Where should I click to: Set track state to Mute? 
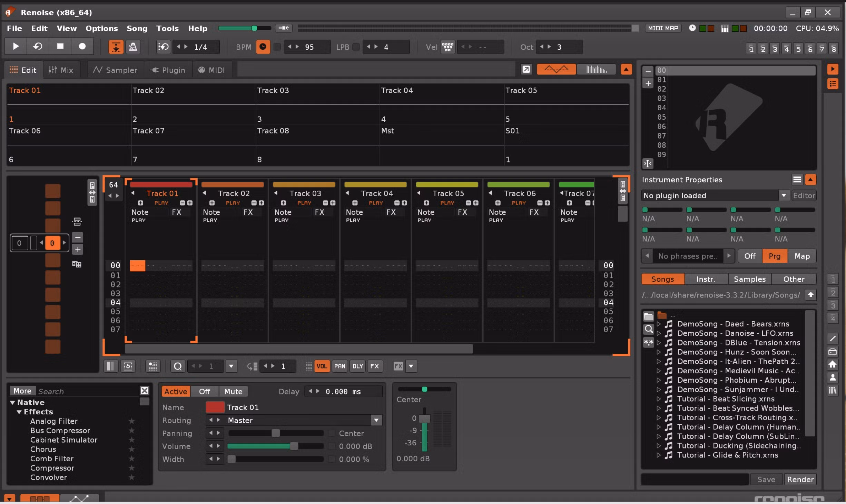point(233,391)
